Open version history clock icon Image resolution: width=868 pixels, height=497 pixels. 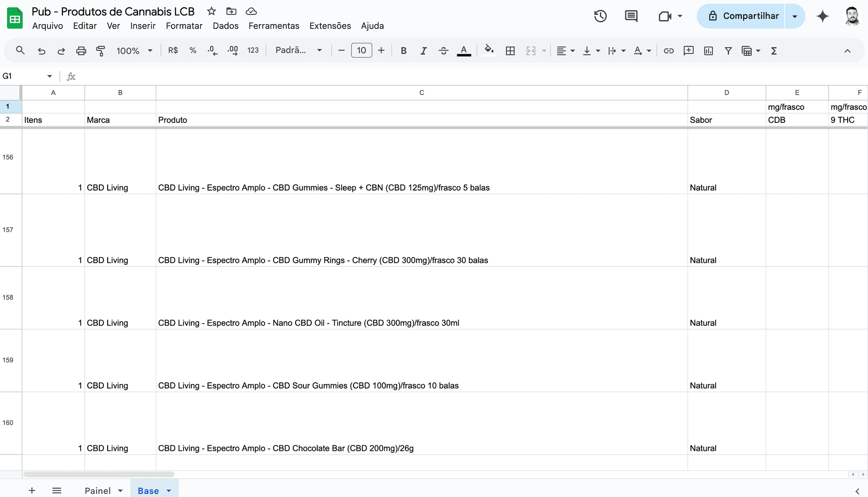click(x=600, y=16)
